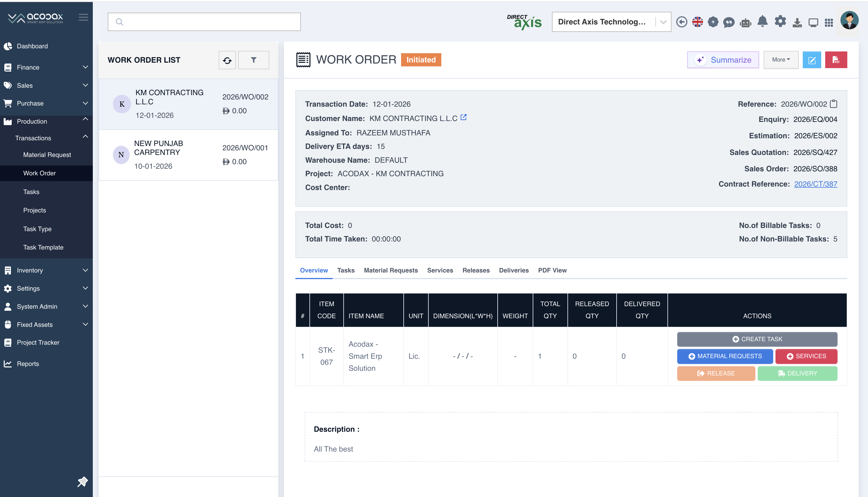The width and height of the screenshot is (868, 497).
Task: Click the Direct Axis company logo
Action: click(524, 22)
